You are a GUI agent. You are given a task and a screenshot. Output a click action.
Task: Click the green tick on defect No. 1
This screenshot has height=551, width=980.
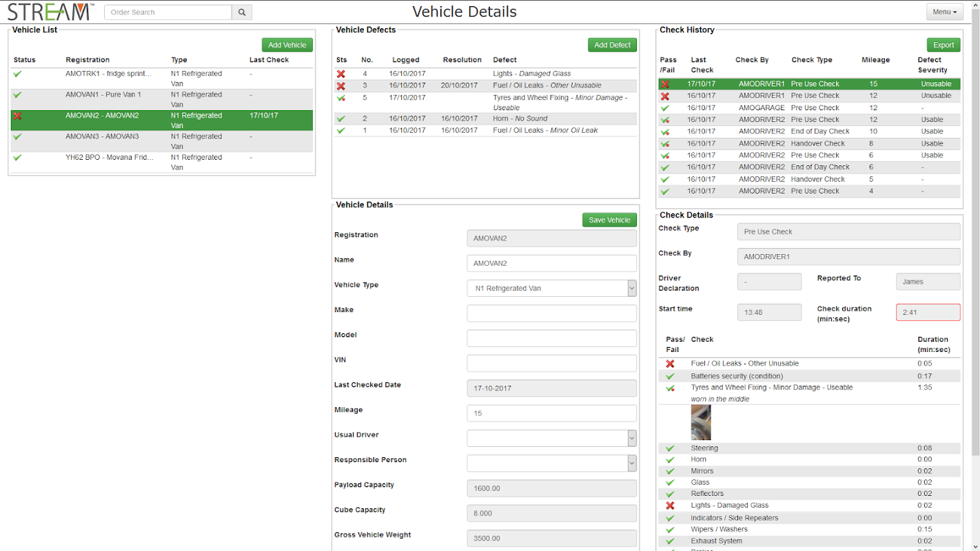tap(340, 130)
